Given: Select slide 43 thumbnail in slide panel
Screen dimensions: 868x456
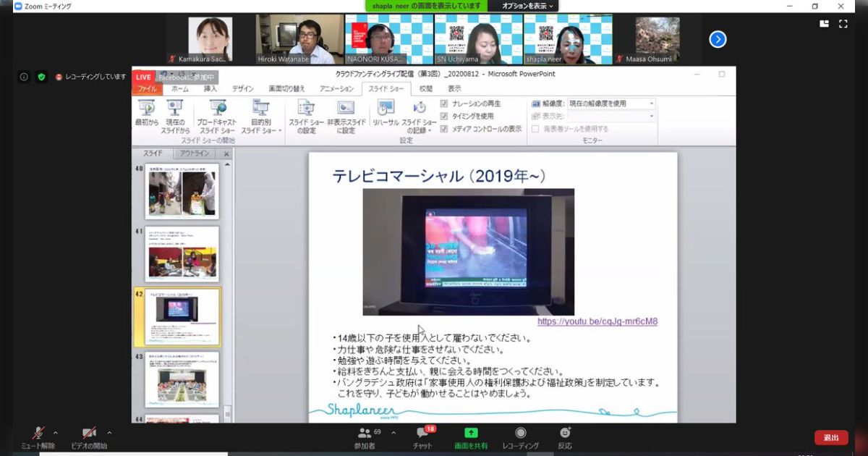Looking at the screenshot, I should point(182,379).
